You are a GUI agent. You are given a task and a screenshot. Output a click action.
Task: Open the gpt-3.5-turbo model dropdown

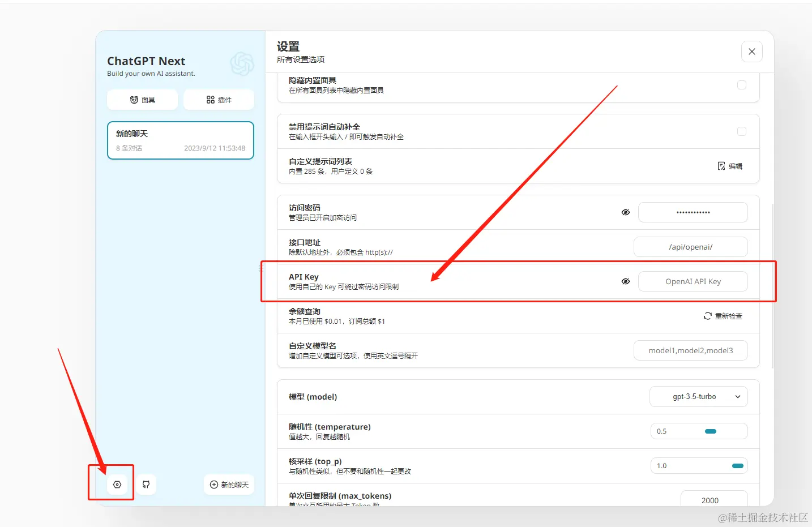[699, 397]
